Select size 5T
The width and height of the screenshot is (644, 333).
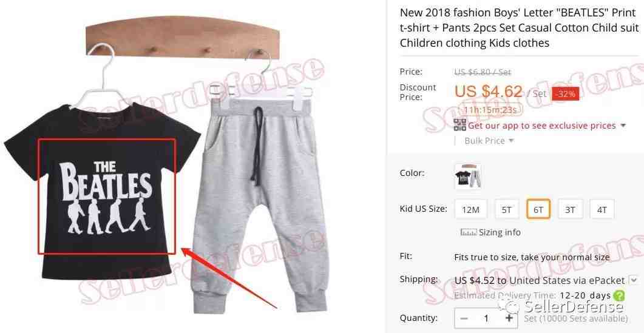(x=506, y=210)
